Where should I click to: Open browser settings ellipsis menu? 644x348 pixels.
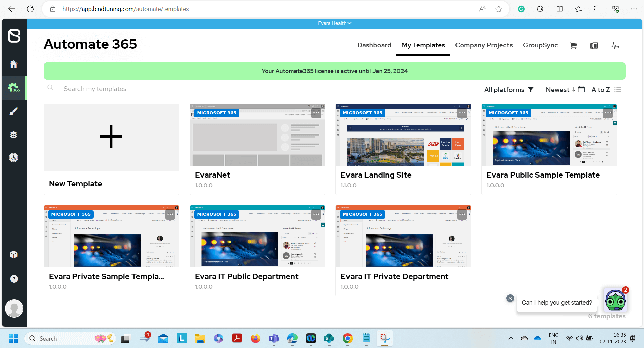634,9
